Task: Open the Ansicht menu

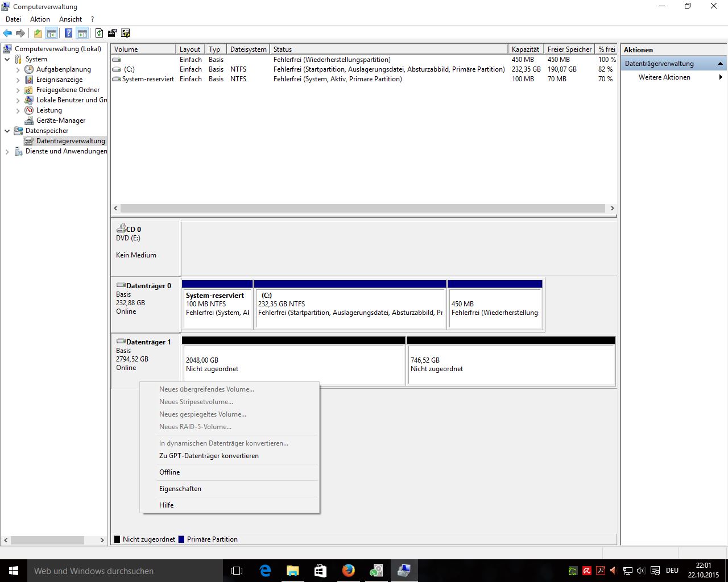Action: point(71,19)
